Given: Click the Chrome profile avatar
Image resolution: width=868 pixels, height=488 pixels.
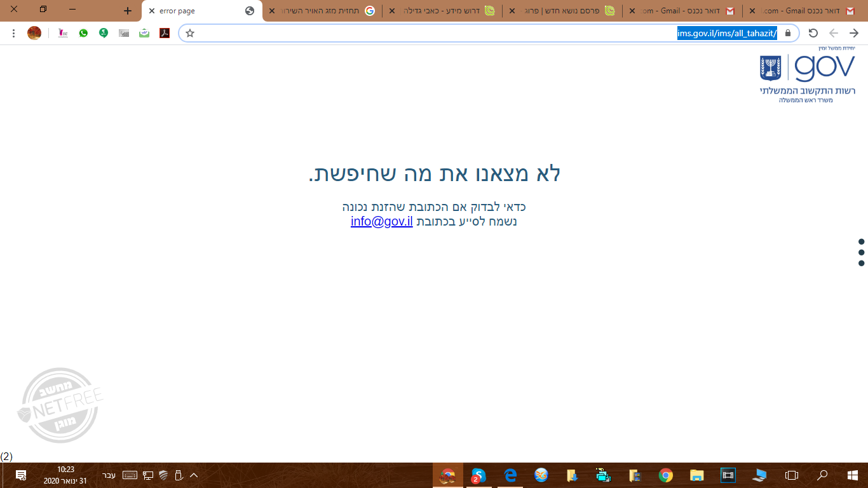Looking at the screenshot, I should point(34,32).
